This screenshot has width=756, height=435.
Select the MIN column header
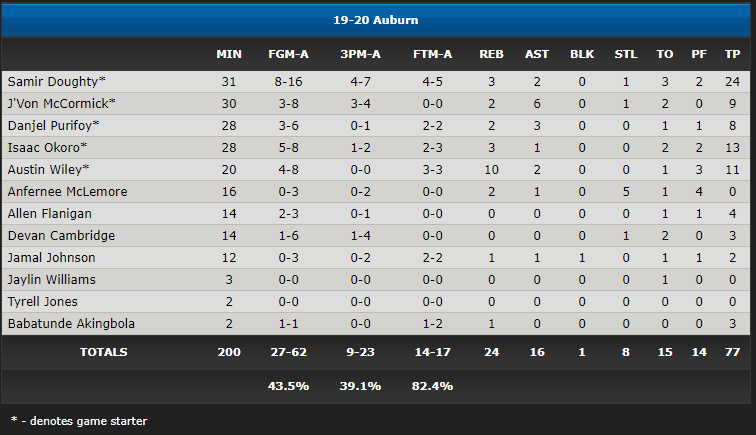[229, 54]
